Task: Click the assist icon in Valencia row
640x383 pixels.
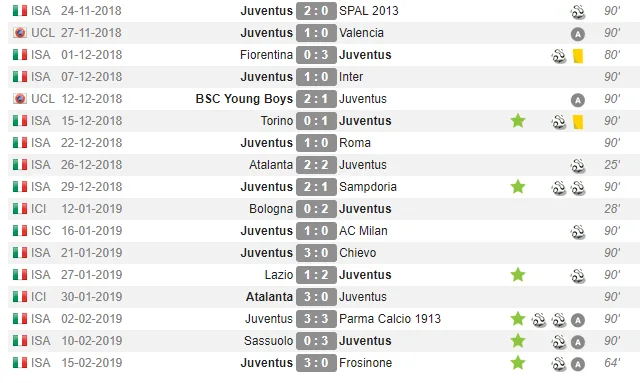Action: click(x=578, y=34)
